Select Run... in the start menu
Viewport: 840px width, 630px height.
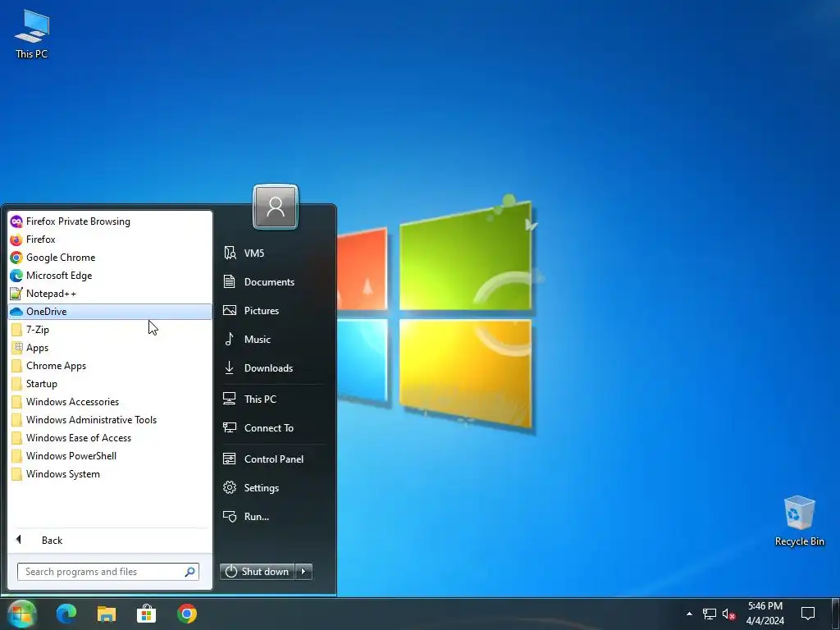274,517
